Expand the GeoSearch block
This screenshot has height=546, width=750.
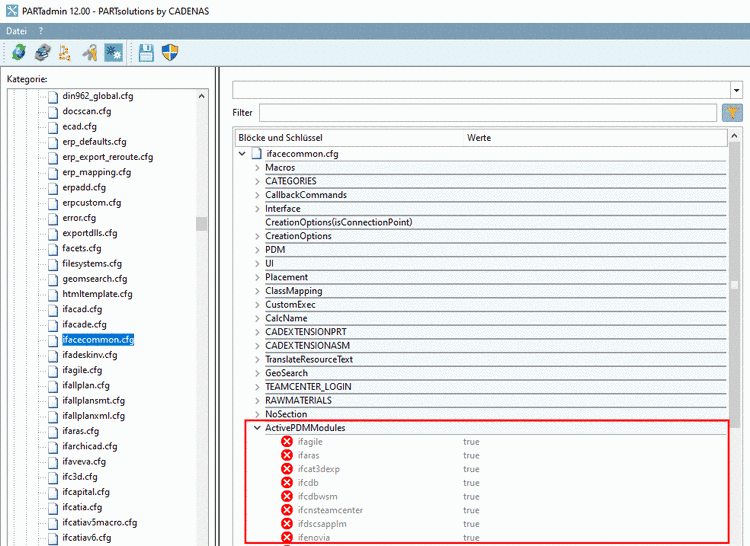pyautogui.click(x=257, y=373)
